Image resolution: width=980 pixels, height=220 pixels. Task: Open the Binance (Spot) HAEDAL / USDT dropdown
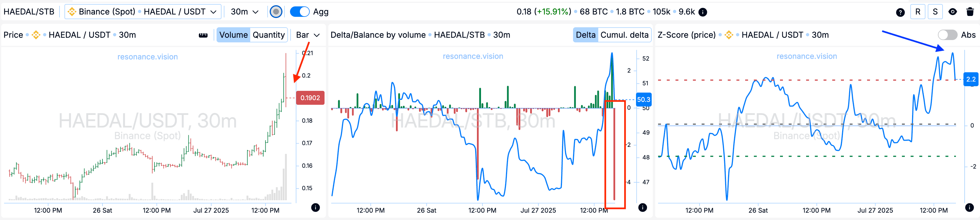click(143, 12)
